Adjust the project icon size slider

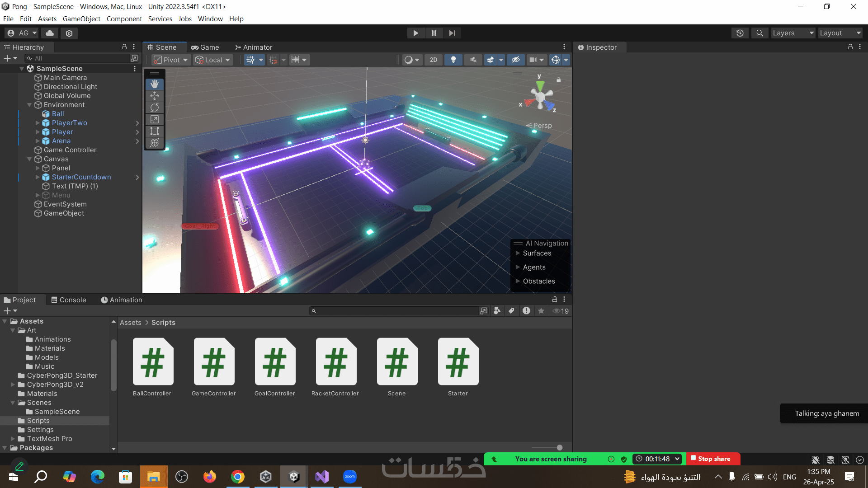click(559, 447)
